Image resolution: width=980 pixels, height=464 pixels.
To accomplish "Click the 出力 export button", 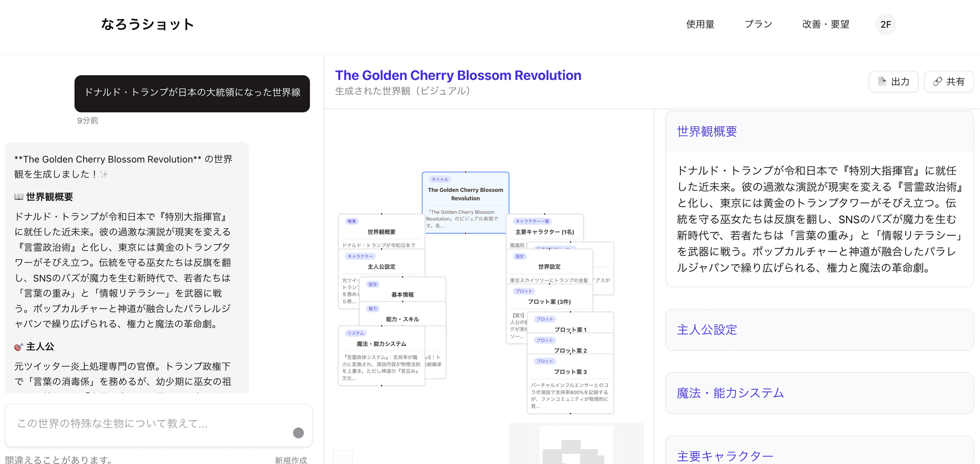I will pos(893,82).
